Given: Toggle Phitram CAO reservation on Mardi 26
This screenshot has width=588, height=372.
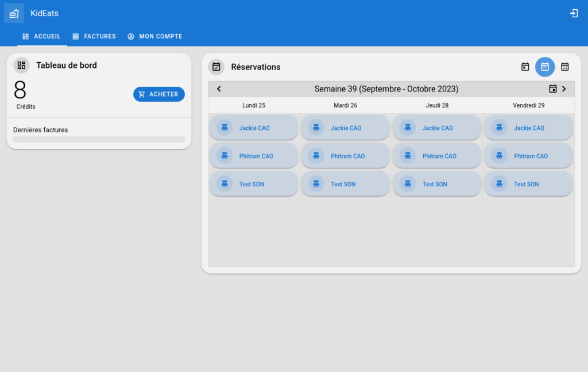Looking at the screenshot, I should [x=345, y=156].
